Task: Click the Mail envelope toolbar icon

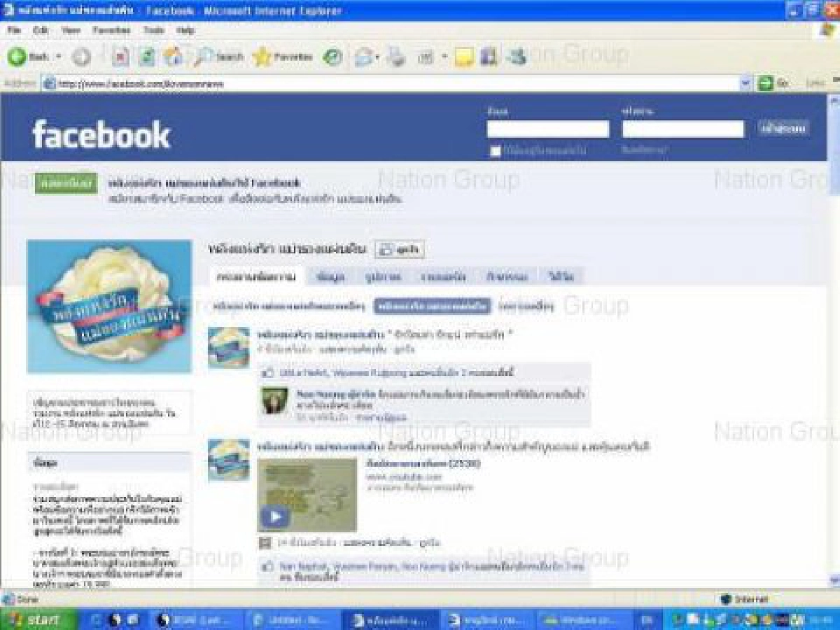Action: coord(363,57)
